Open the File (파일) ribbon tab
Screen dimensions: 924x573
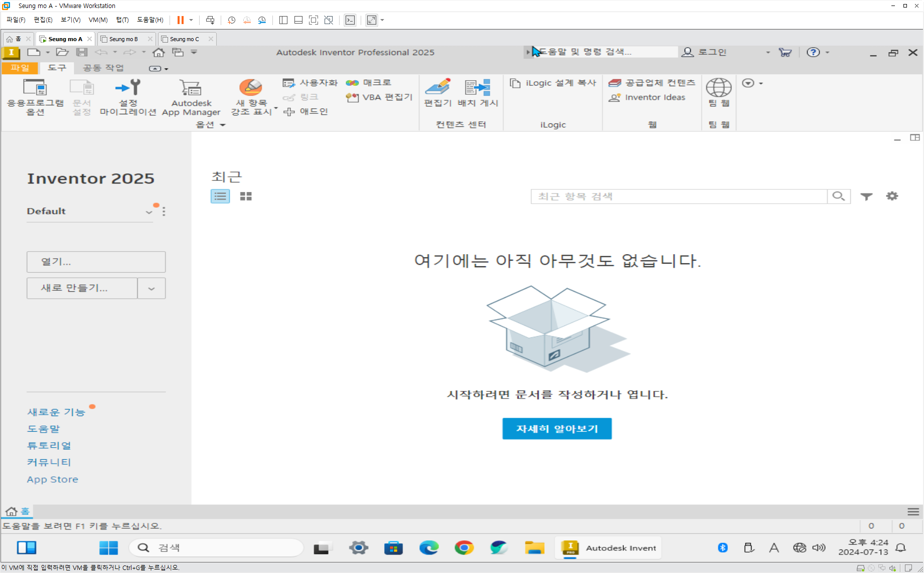20,68
